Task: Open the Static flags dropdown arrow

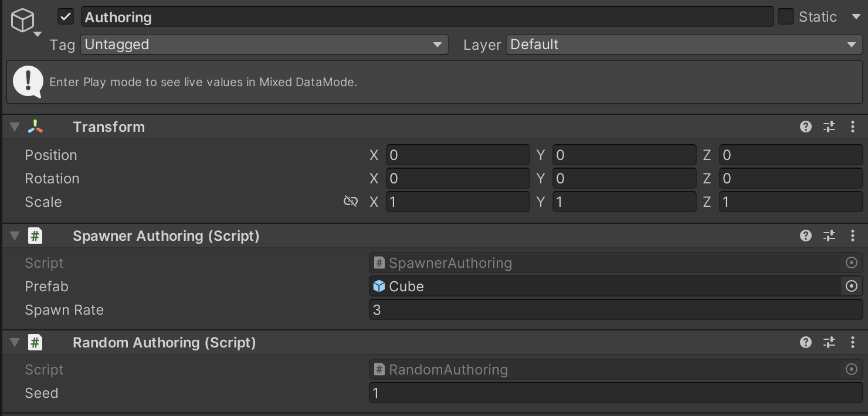Action: (856, 17)
